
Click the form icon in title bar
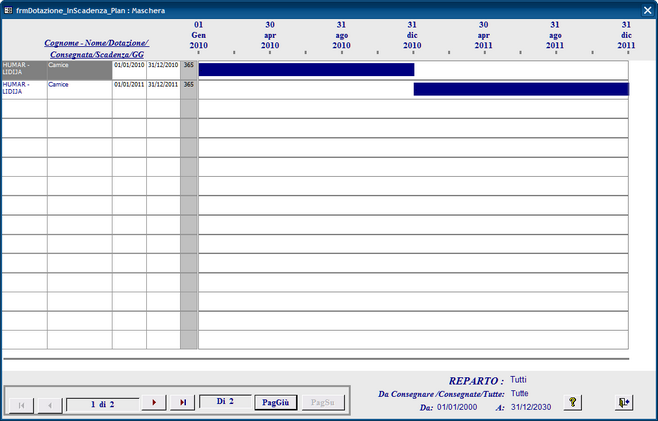[8, 10]
